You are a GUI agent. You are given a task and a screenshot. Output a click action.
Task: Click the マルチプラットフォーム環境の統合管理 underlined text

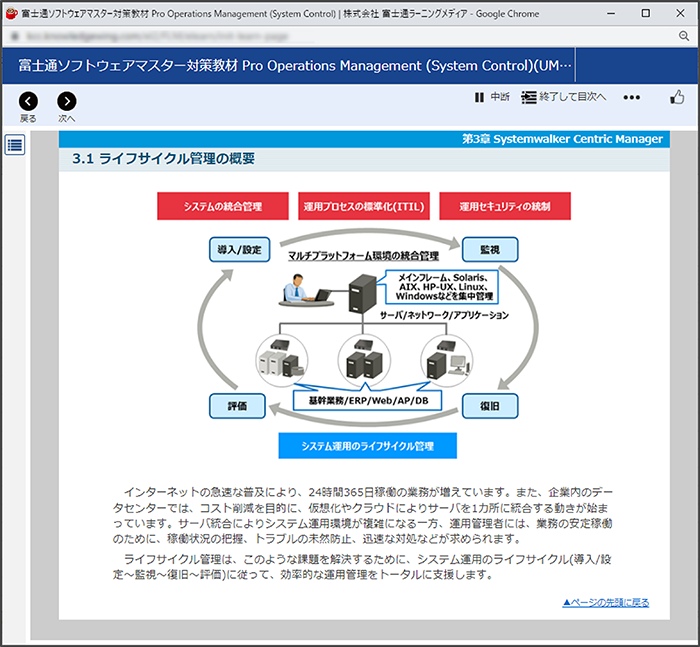click(x=363, y=256)
